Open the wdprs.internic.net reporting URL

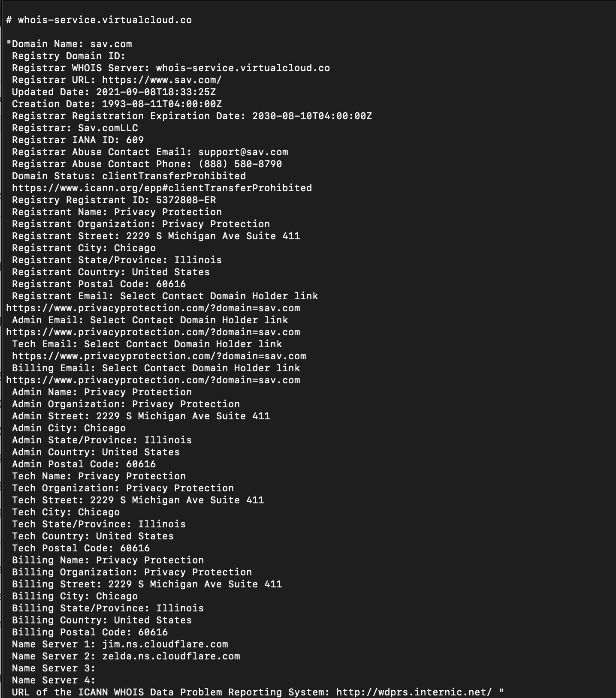tap(414, 692)
